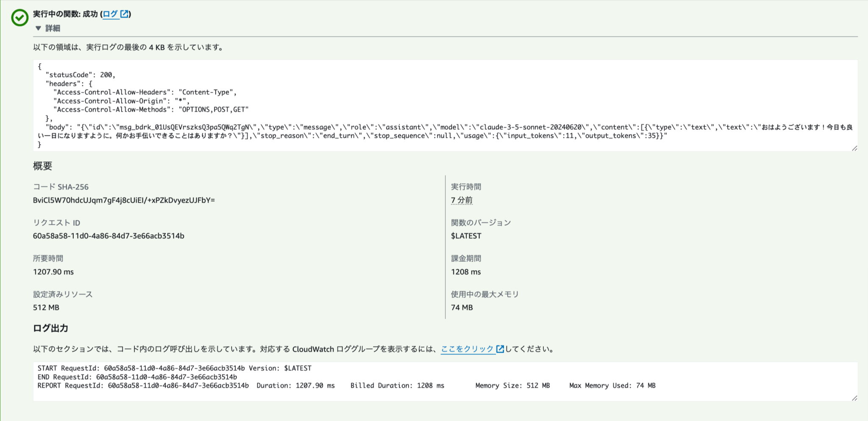This screenshot has width=868, height=421.
Task: Click the 1207.90 ms 所要時間 value
Action: [x=53, y=271]
